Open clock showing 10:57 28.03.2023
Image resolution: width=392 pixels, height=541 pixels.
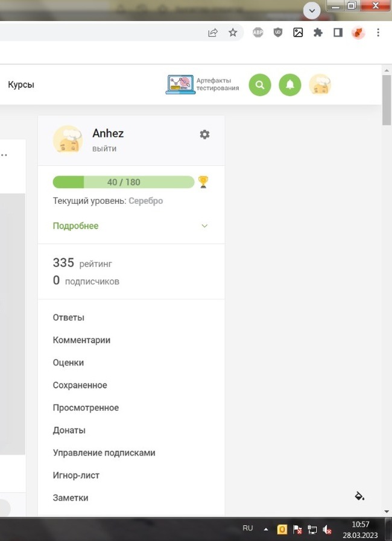click(360, 530)
